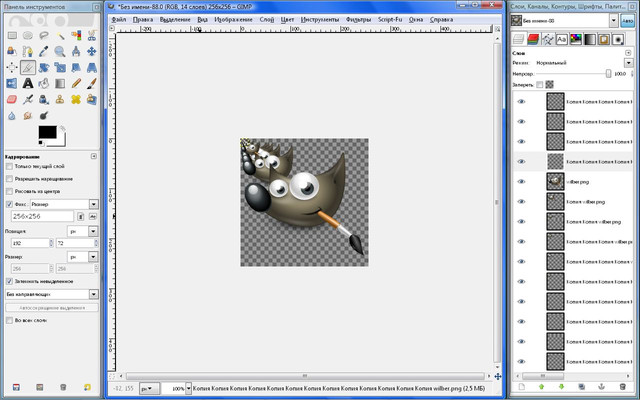Open the Файл menu
Screen dimensions: 640x400
pos(119,20)
